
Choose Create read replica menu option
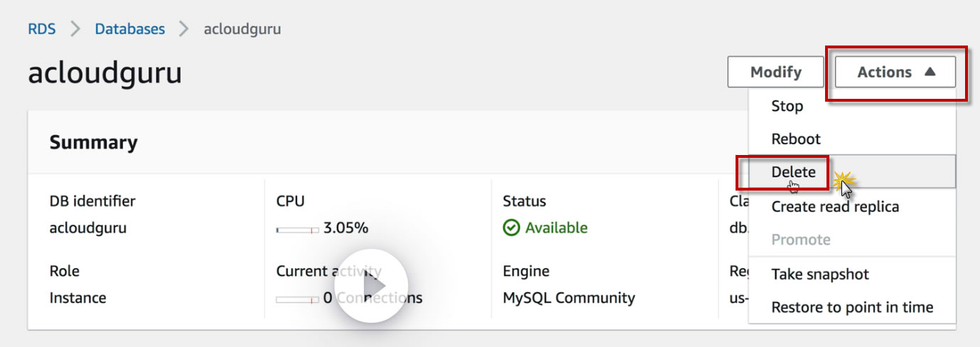835,206
